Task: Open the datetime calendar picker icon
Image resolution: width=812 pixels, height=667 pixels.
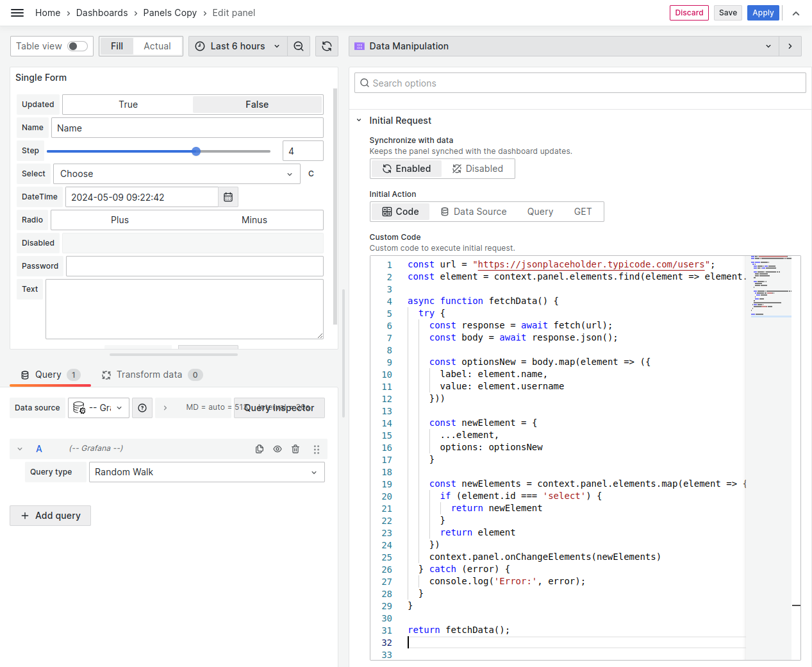Action: click(228, 197)
